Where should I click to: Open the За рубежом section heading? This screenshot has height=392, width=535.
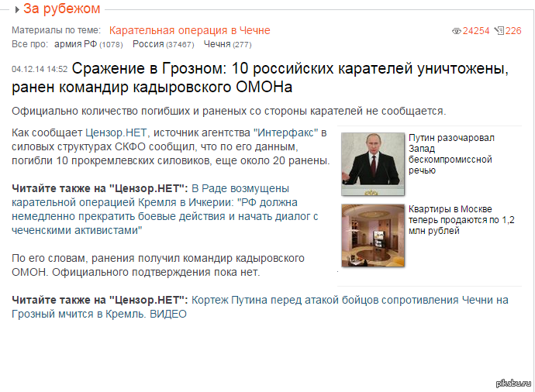[62, 9]
